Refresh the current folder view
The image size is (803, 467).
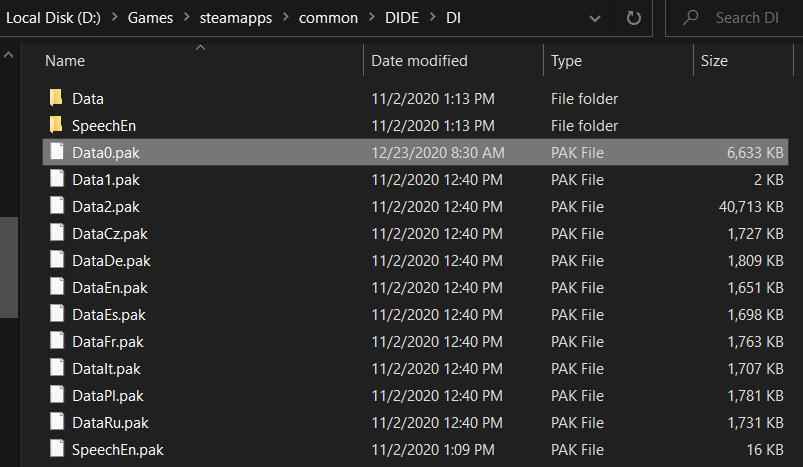click(x=633, y=18)
